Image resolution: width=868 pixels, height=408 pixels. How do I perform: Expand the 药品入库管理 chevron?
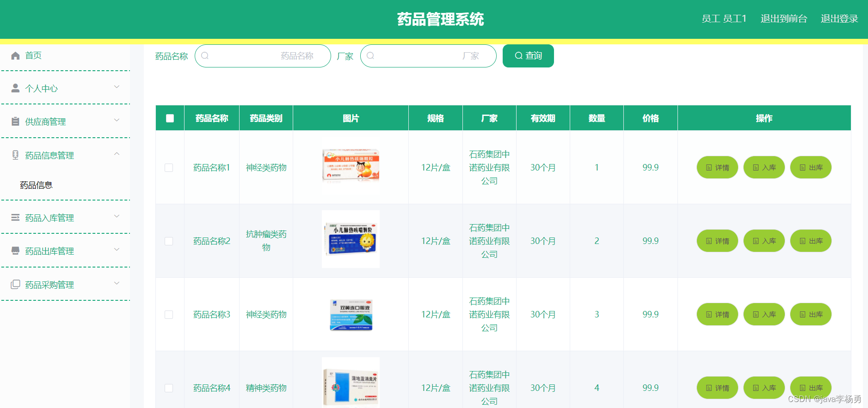pos(117,216)
